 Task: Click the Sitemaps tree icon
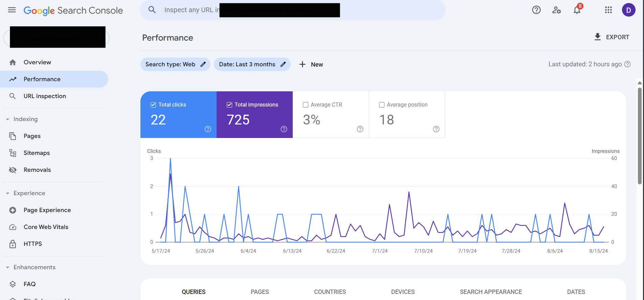coord(13,153)
